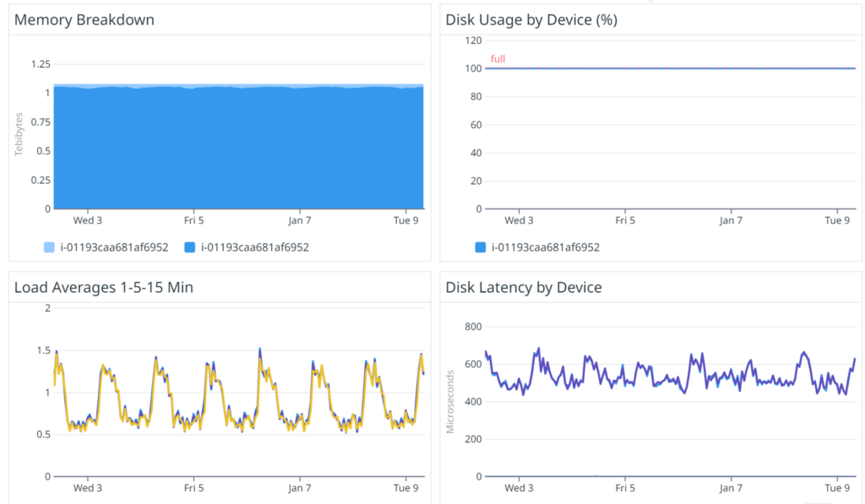Click the blue memory usage area fill
Viewport: 865px width, 504px height.
pos(237,144)
